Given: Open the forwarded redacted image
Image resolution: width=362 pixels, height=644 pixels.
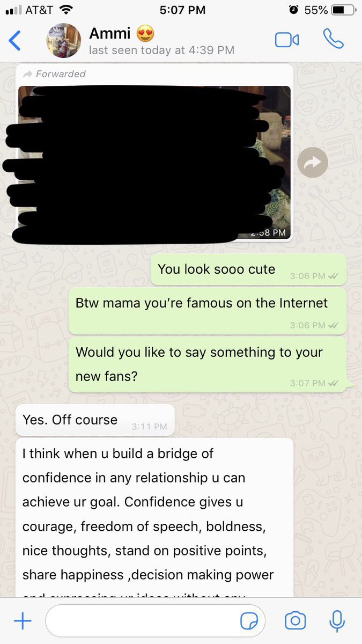Looking at the screenshot, I should (154, 163).
